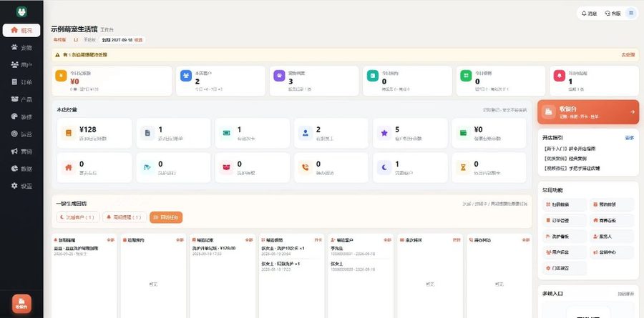Click the scan verification quick function button
Screen dimensions: 644x318
pyautogui.click(x=565, y=204)
